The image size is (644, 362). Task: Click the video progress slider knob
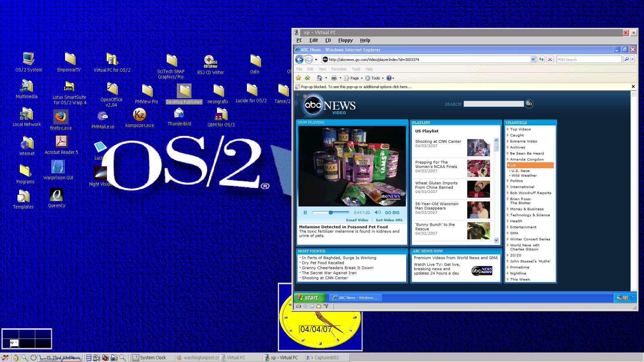[331, 213]
